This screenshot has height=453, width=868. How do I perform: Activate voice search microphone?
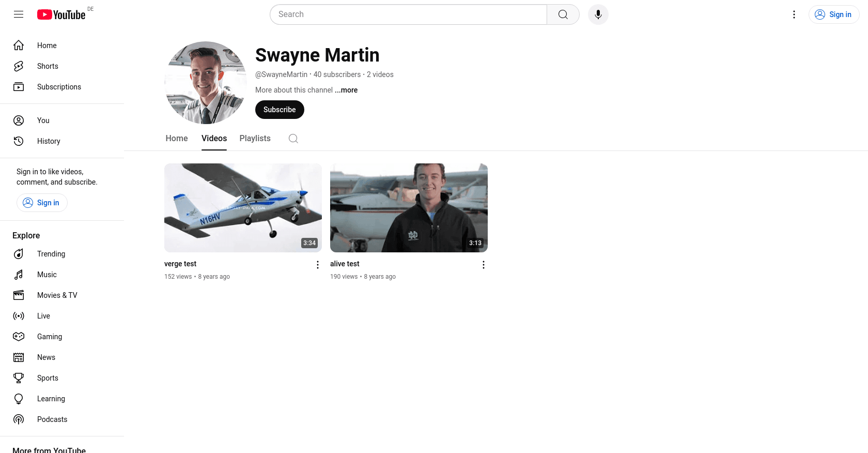(x=598, y=14)
